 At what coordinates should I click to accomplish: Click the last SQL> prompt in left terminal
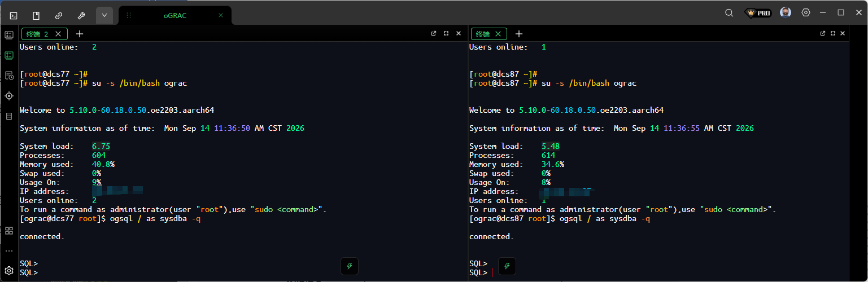29,273
